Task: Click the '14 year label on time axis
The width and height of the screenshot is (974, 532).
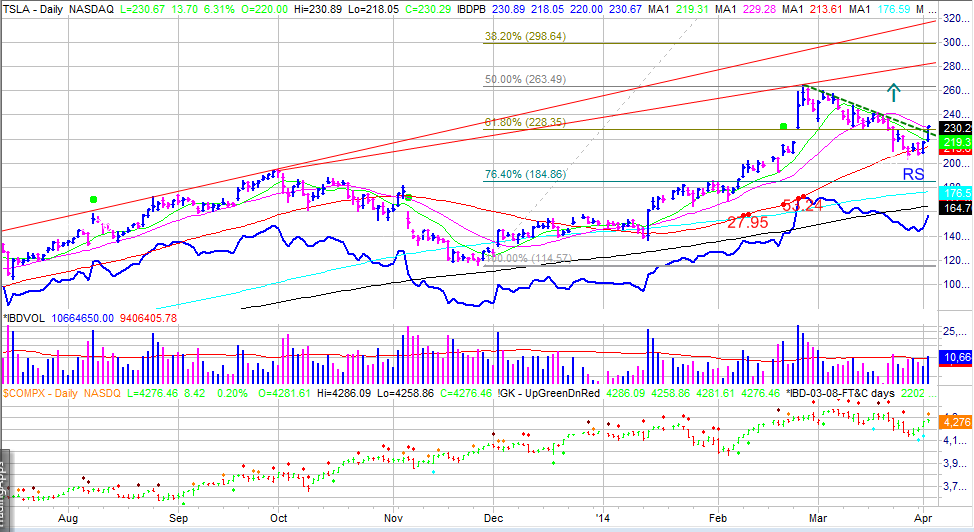Action: 603,518
